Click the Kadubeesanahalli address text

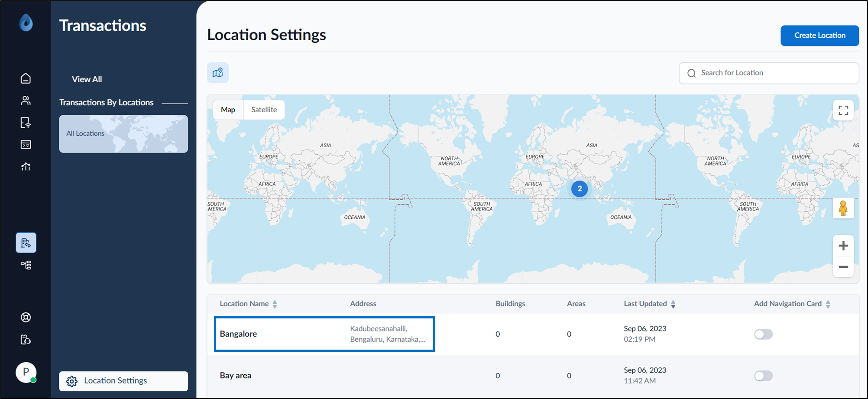[x=388, y=334]
